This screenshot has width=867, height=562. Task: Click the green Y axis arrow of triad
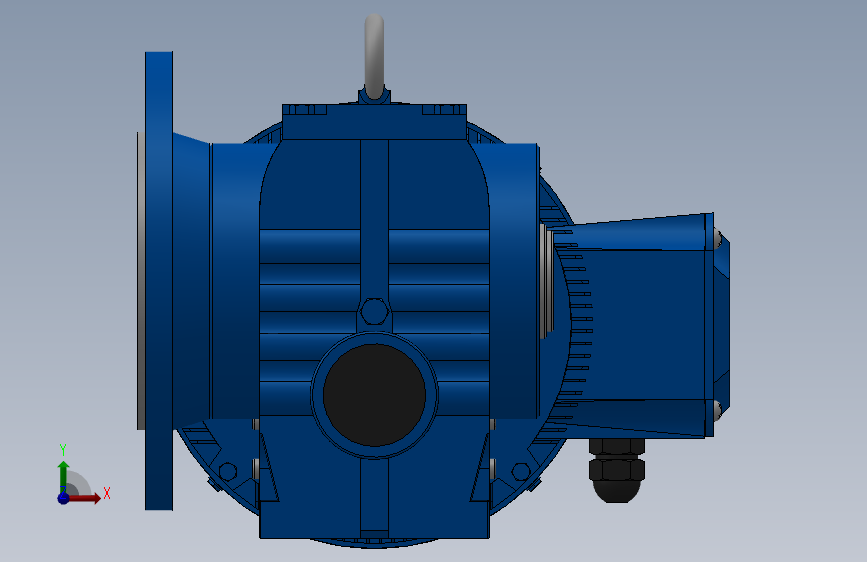coord(63,477)
